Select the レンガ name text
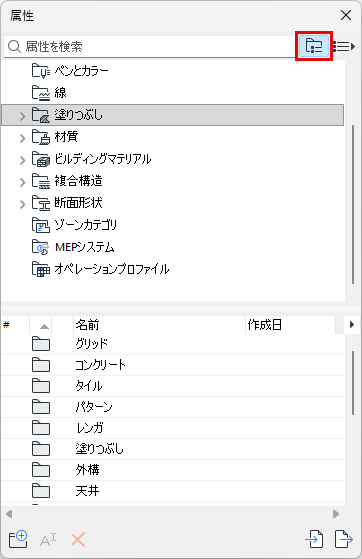Image resolution: width=362 pixels, height=559 pixels. (90, 428)
